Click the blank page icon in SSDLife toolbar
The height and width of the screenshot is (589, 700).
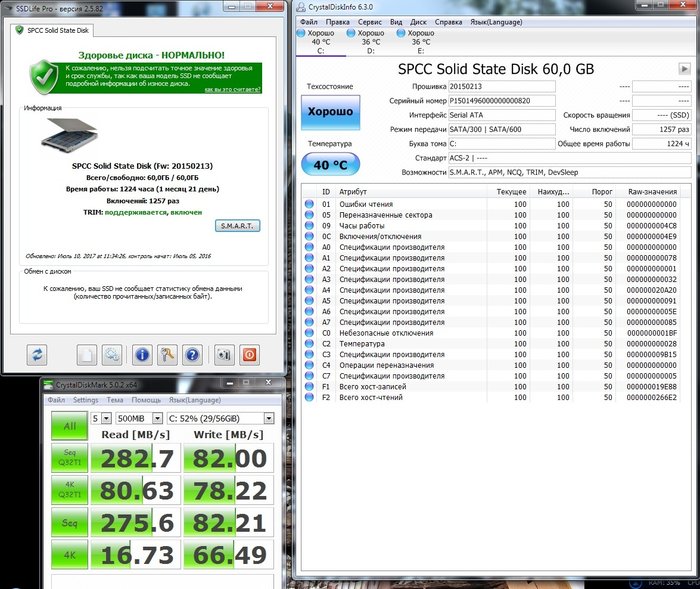tap(87, 355)
